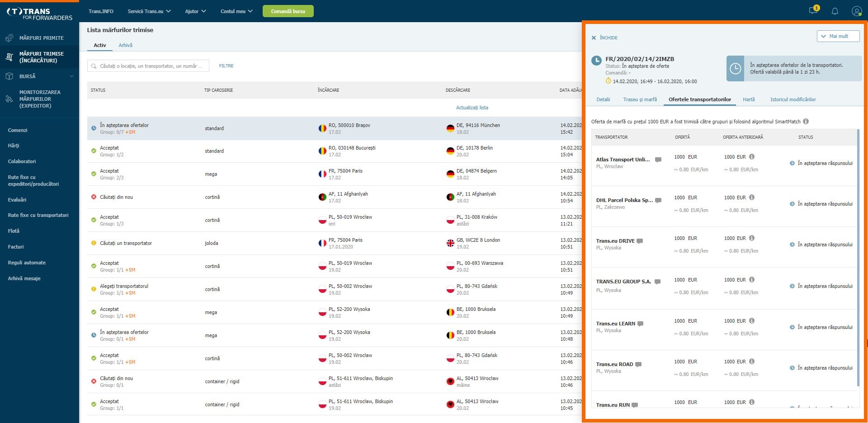Click red status icon of Afghanīyah row

point(94,197)
